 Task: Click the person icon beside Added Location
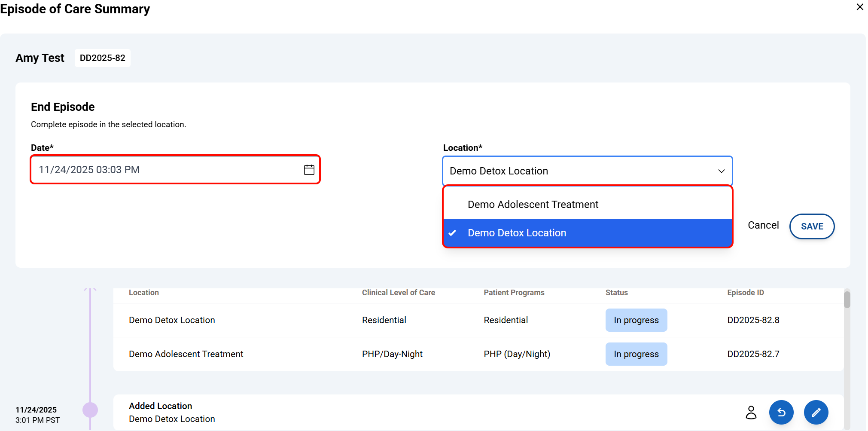(751, 412)
